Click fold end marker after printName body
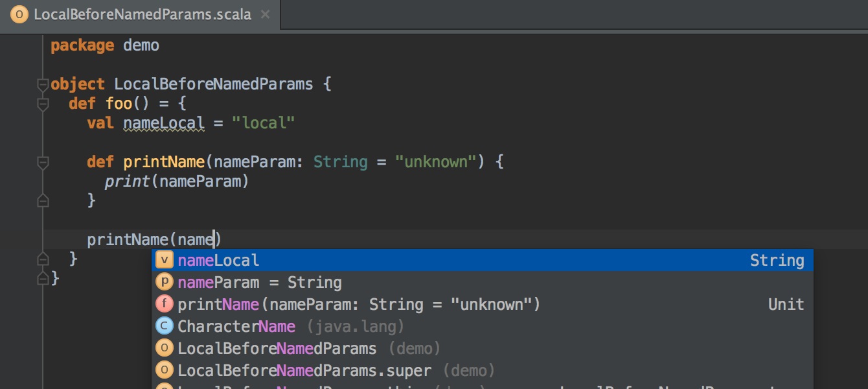868x389 pixels. tap(43, 201)
